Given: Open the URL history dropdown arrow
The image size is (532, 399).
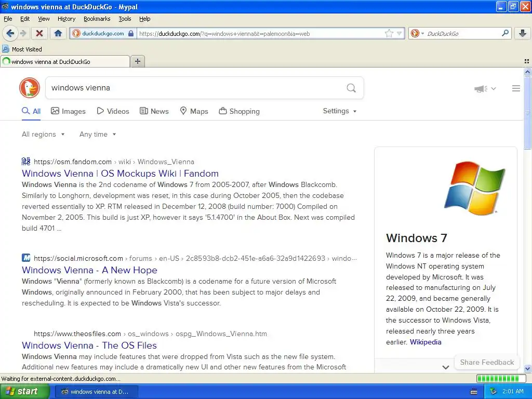Looking at the screenshot, I should tap(400, 33).
